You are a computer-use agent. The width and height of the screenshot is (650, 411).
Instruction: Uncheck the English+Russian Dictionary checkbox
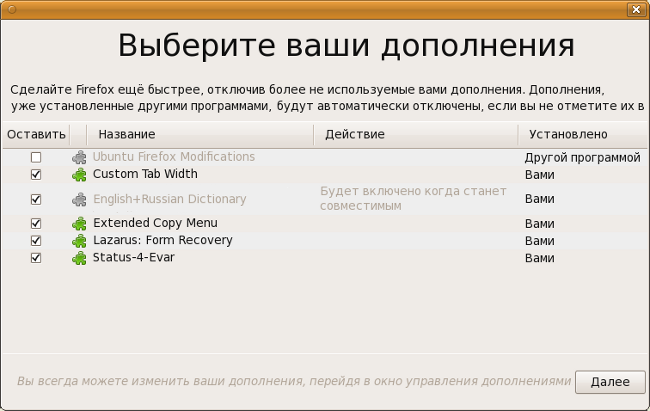(36, 199)
